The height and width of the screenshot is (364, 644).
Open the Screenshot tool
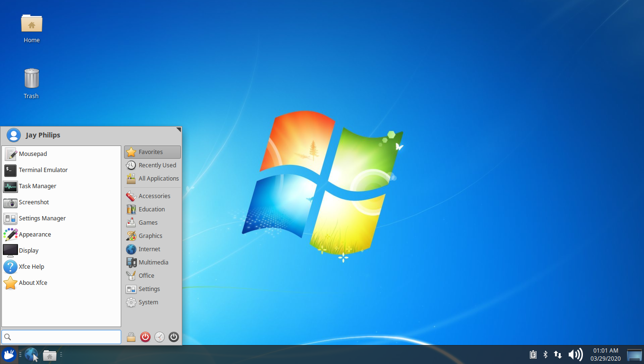point(62,202)
